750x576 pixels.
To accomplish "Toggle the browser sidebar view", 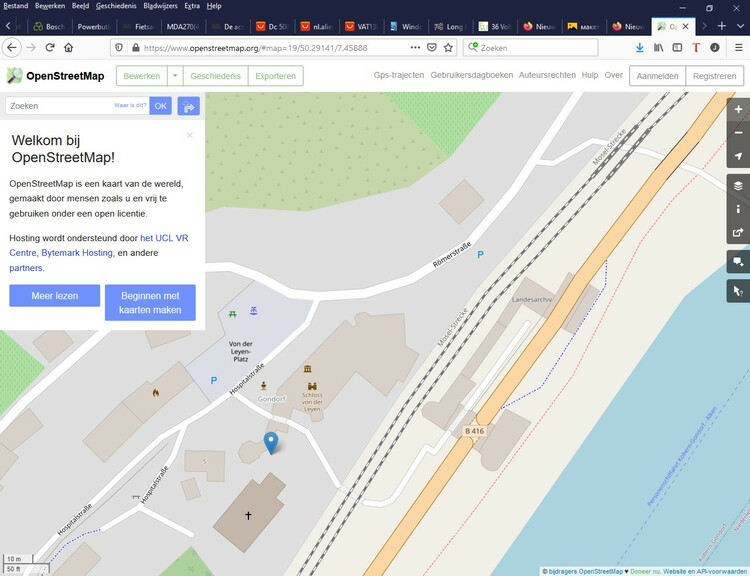I will [x=677, y=47].
